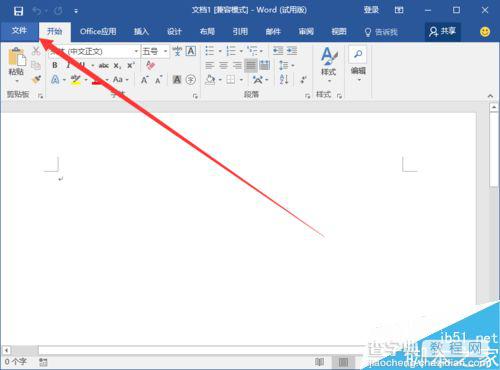Click the sort A-Z icon
Screen dimensions: 500x370
[284, 79]
